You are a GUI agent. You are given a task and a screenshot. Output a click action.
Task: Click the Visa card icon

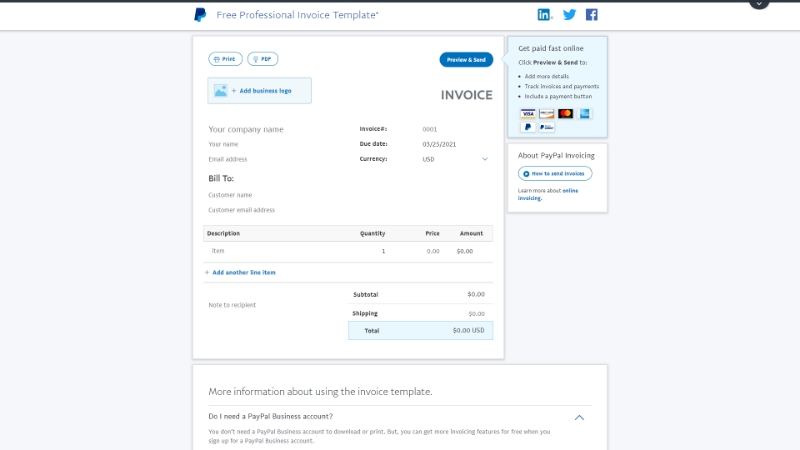(528, 114)
